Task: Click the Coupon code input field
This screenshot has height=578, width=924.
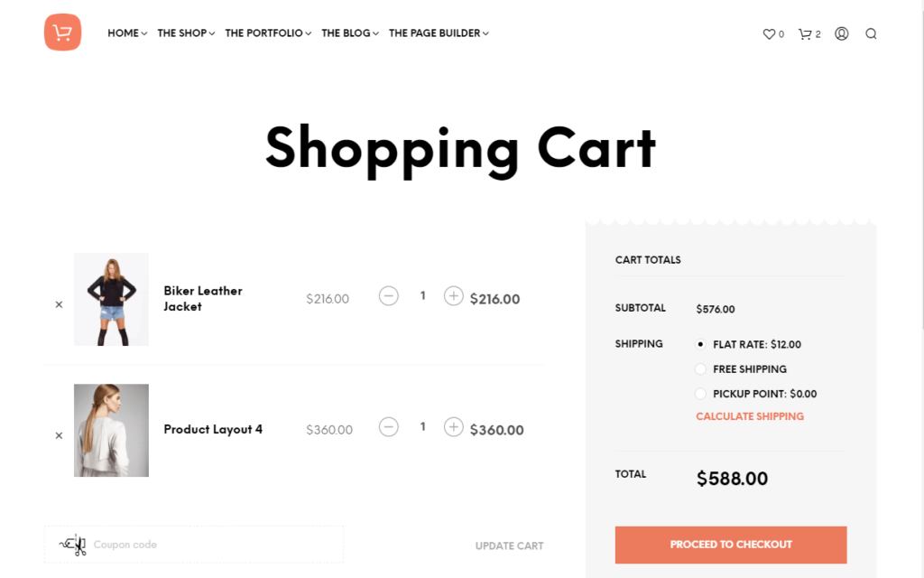Action: pyautogui.click(x=194, y=545)
